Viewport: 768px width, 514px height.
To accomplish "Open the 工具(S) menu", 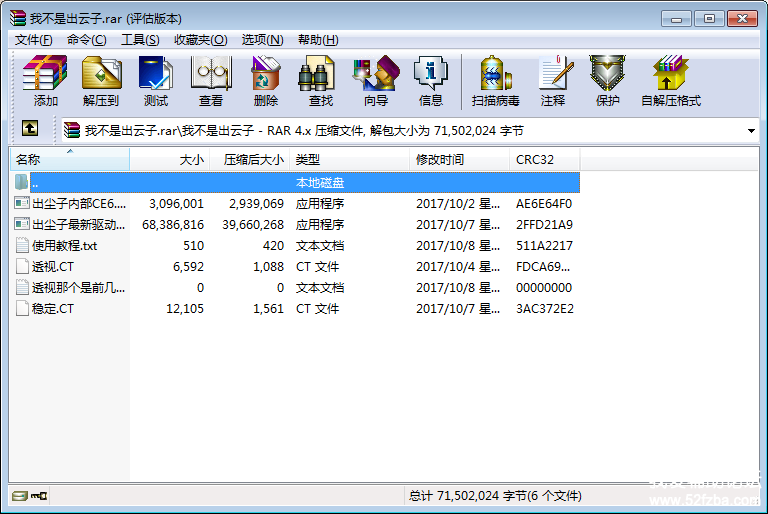I will coord(140,40).
